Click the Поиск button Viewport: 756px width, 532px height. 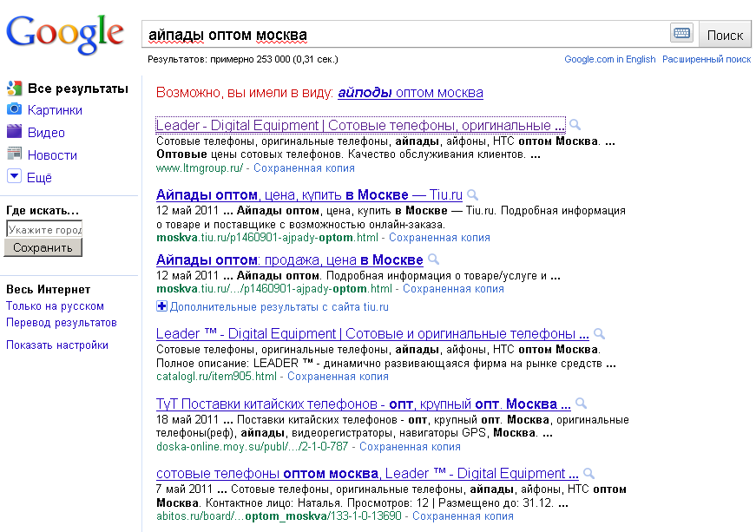point(725,34)
